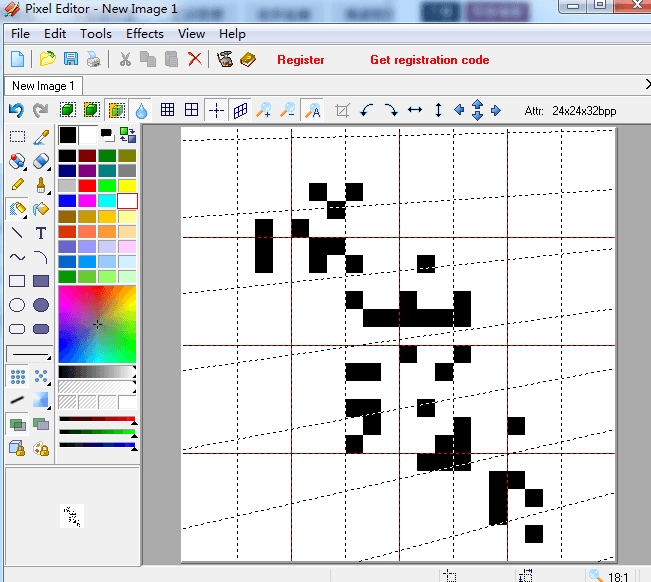This screenshot has width=651, height=582.
Task: Pick the eyedropper color picker tool
Action: 41,137
